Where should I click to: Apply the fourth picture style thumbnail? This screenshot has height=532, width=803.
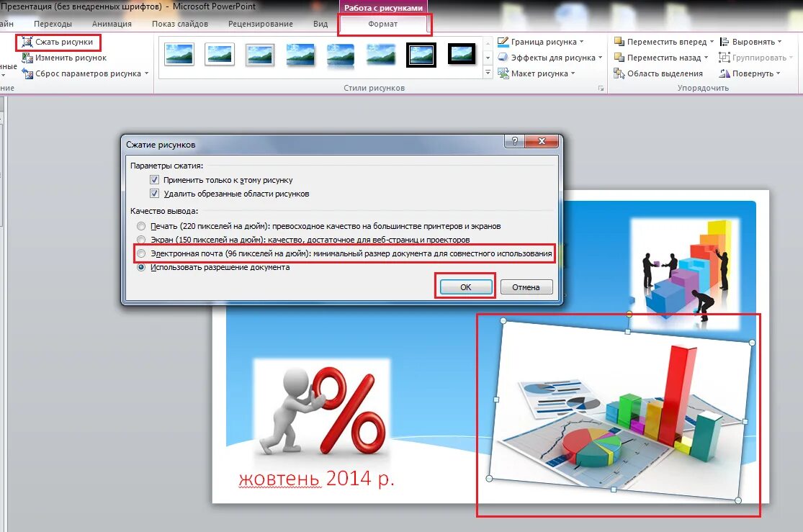tap(300, 54)
